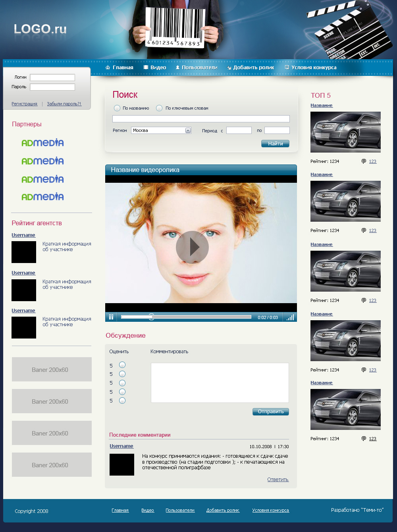
Task: Click the footer Видео link
Action: click(148, 510)
